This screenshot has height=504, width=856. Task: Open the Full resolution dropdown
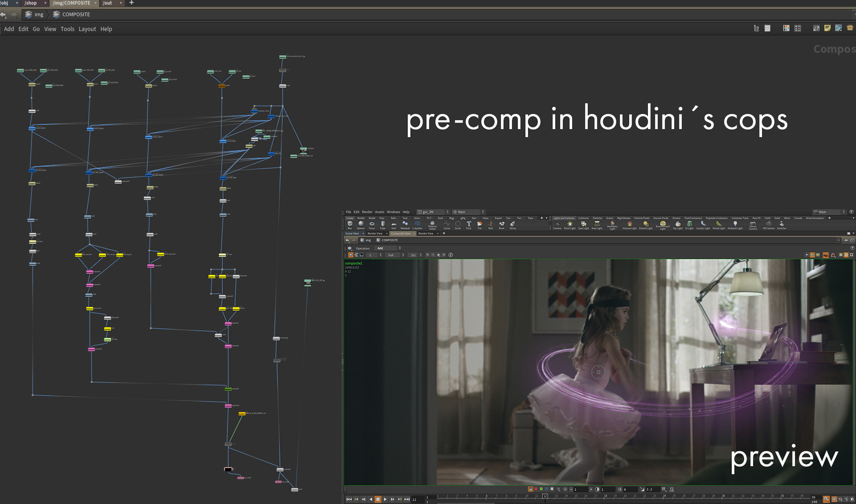pyautogui.click(x=395, y=255)
